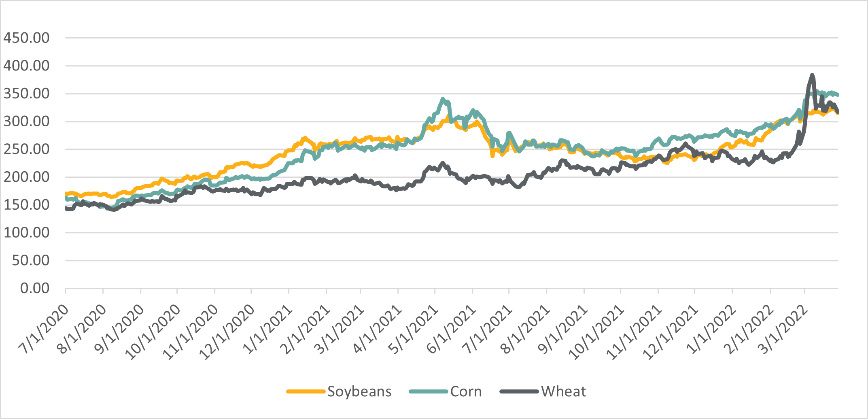
Task: Click the 10/1/2021 x-axis date label
Action: (596, 332)
